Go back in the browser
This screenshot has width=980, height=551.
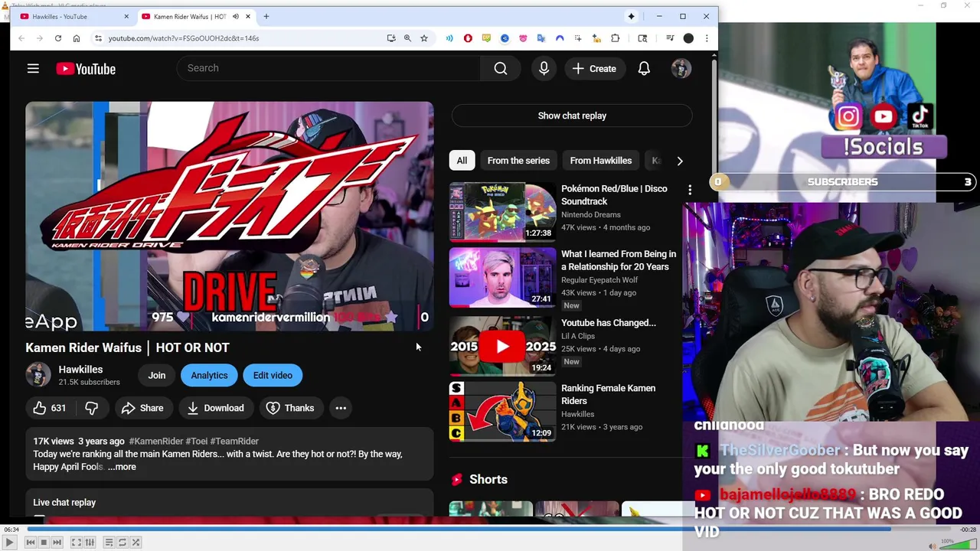tap(21, 38)
